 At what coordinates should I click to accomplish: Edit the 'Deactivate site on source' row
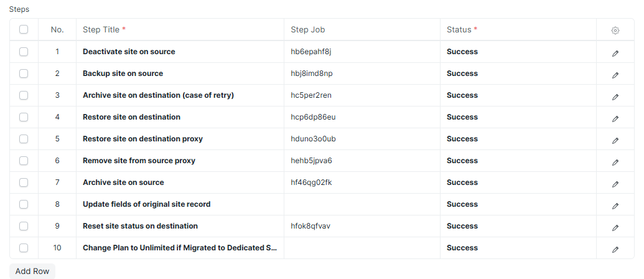coord(615,54)
